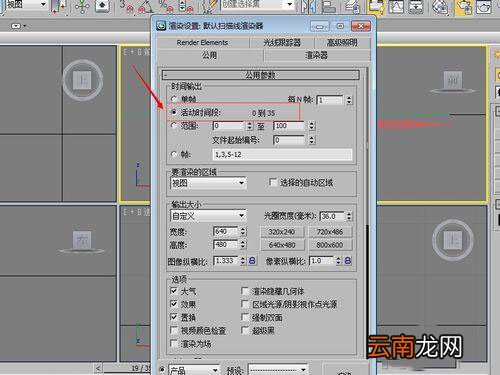The image size is (500, 375).
Task: Enable 视频颜色检查 checkbox
Action: [174, 330]
